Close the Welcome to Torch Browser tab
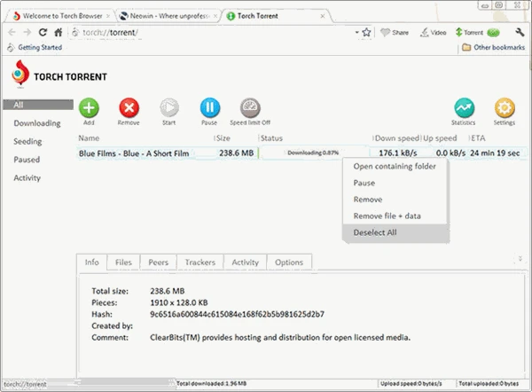Viewport: 532px width, 392px height. [x=108, y=16]
